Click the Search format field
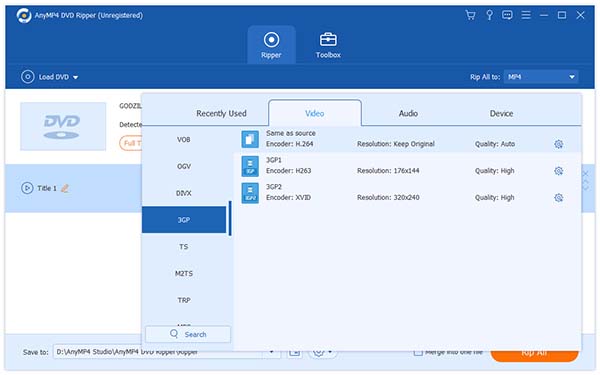 click(188, 334)
